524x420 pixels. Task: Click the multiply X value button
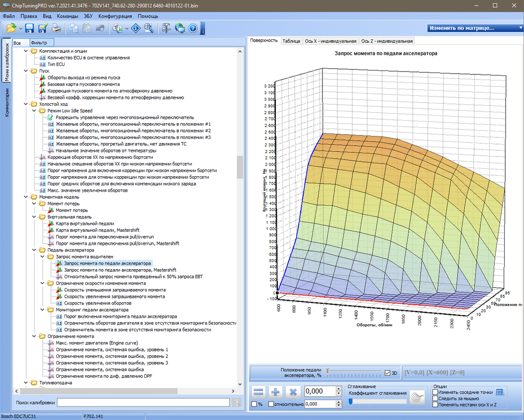point(293,392)
